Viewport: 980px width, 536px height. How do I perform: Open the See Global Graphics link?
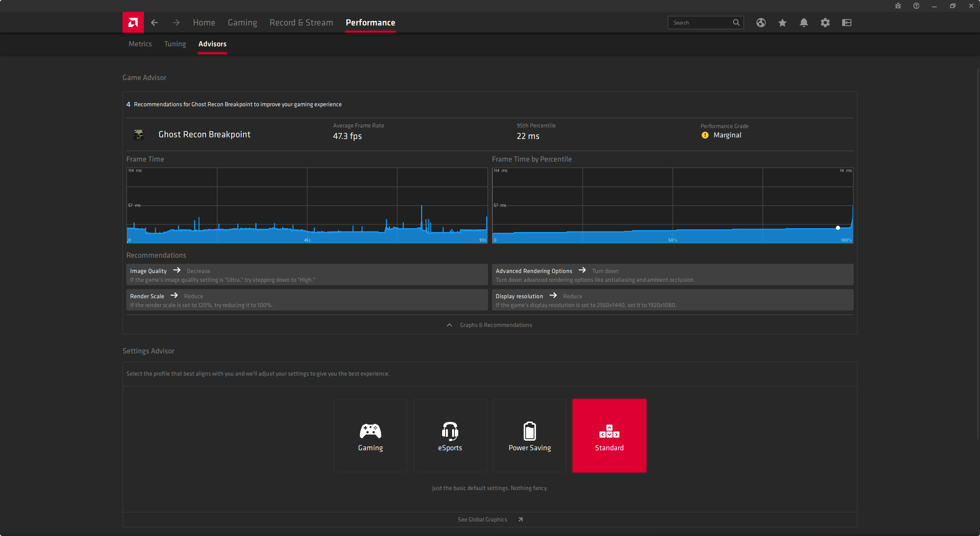click(482, 520)
